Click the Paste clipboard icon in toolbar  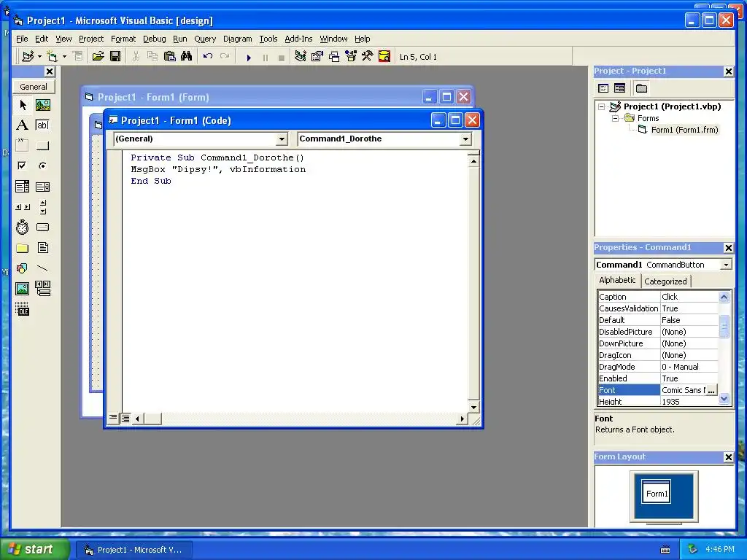(169, 57)
